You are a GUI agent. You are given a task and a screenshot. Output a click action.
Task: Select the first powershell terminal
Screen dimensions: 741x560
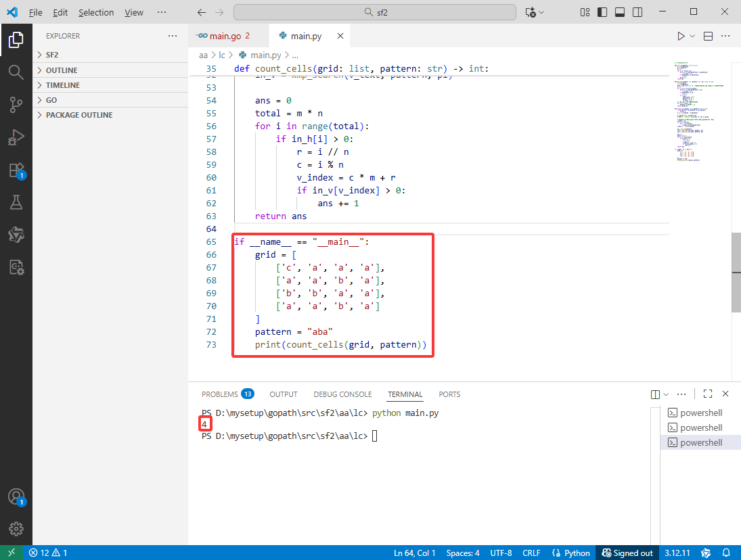coord(700,413)
